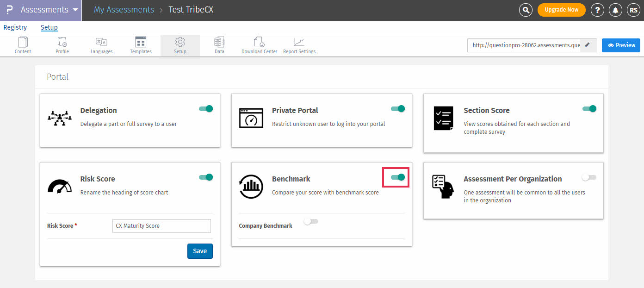Open the RS account avatar menu
Viewport: 644px width, 288px height.
[x=633, y=9]
